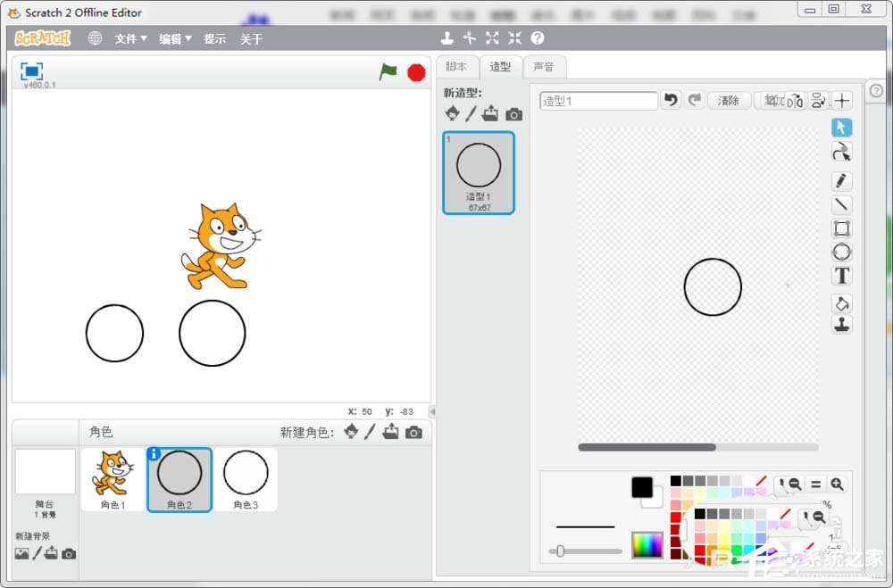The width and height of the screenshot is (893, 588).
Task: Paint a new costume with the brush icon
Action: pyautogui.click(x=471, y=113)
